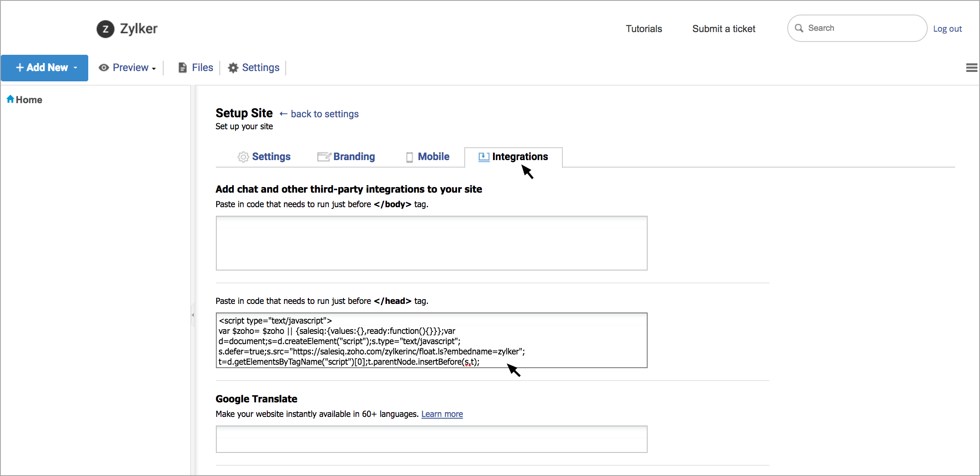This screenshot has height=476, width=980.
Task: Click the hamburger menu icon
Action: point(971,68)
